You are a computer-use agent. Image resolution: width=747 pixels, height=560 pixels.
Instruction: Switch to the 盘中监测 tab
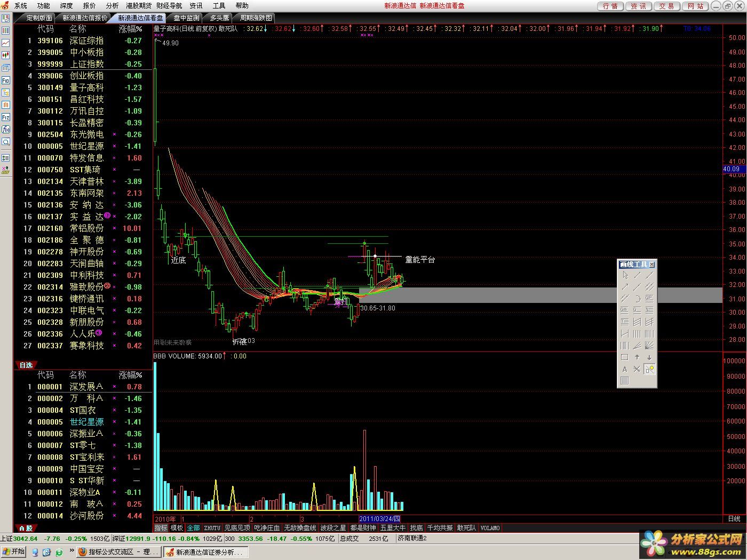[186, 18]
